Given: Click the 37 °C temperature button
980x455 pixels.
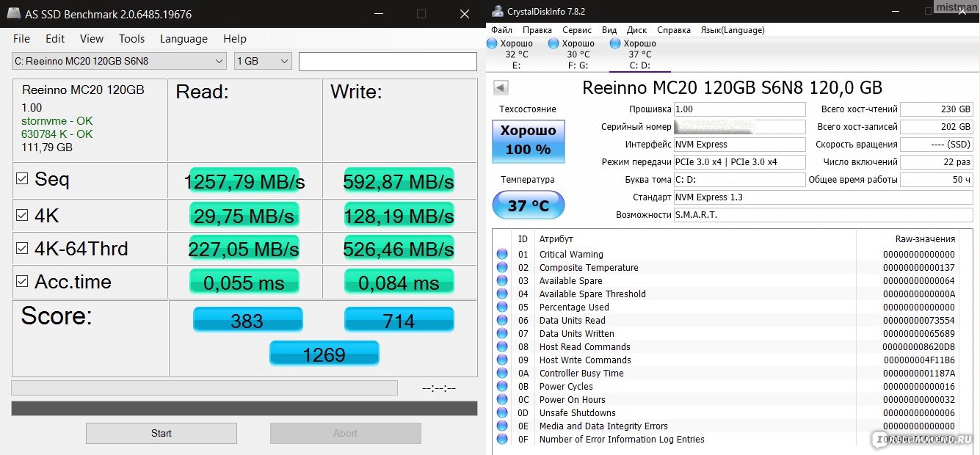Looking at the screenshot, I should point(529,205).
